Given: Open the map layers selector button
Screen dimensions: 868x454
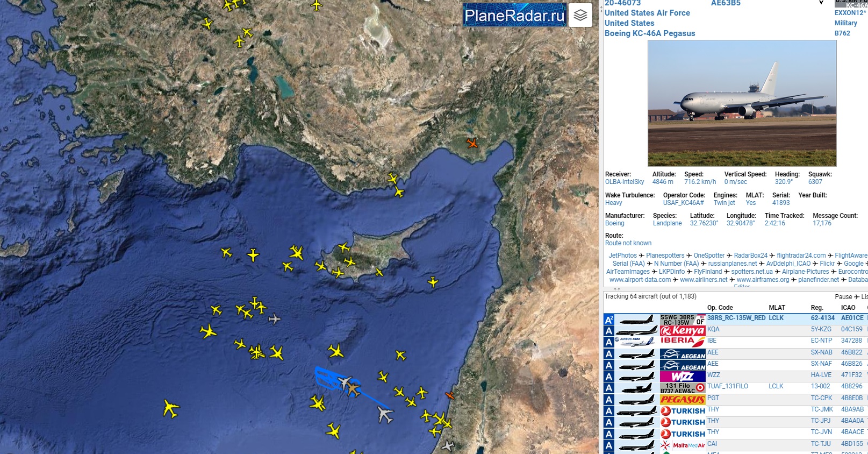Looking at the screenshot, I should 580,15.
